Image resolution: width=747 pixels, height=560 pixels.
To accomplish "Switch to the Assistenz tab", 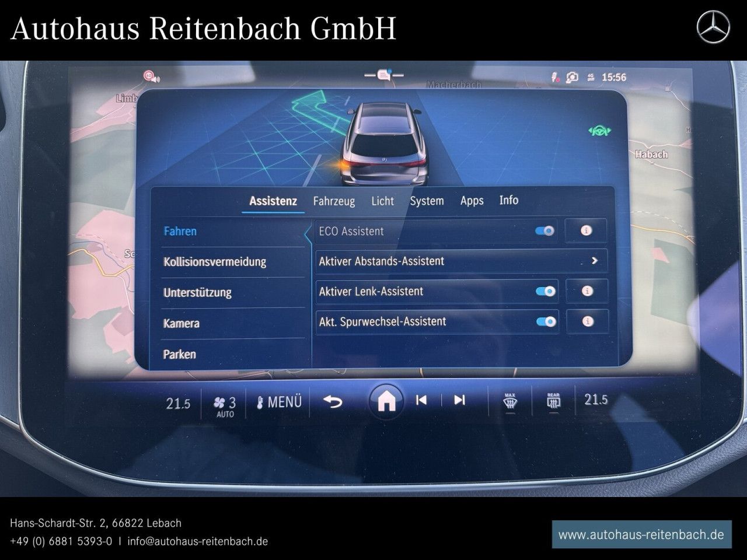I will pyautogui.click(x=273, y=201).
